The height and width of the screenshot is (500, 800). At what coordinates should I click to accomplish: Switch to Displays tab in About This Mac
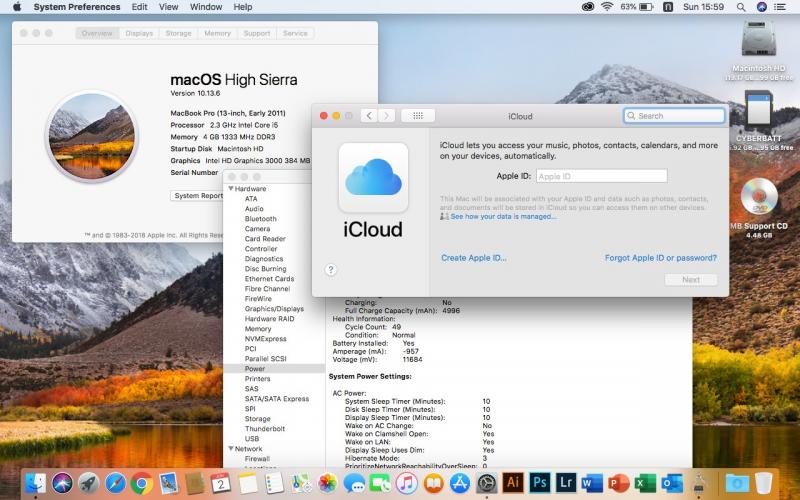pos(139,33)
